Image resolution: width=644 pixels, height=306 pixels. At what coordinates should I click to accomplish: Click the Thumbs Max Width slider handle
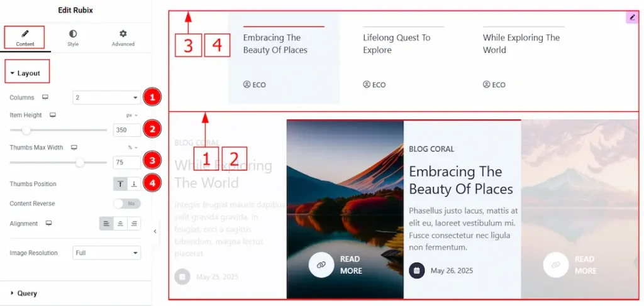(80, 163)
